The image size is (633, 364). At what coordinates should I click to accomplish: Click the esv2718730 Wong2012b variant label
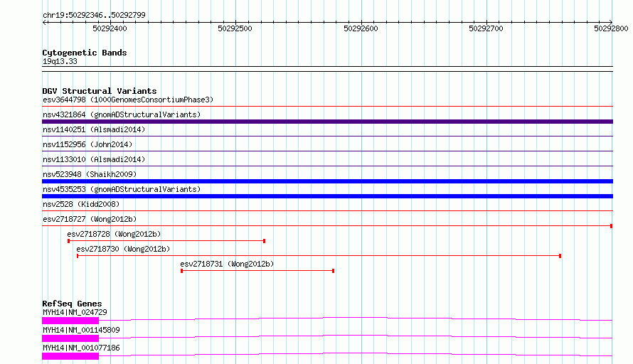point(123,249)
